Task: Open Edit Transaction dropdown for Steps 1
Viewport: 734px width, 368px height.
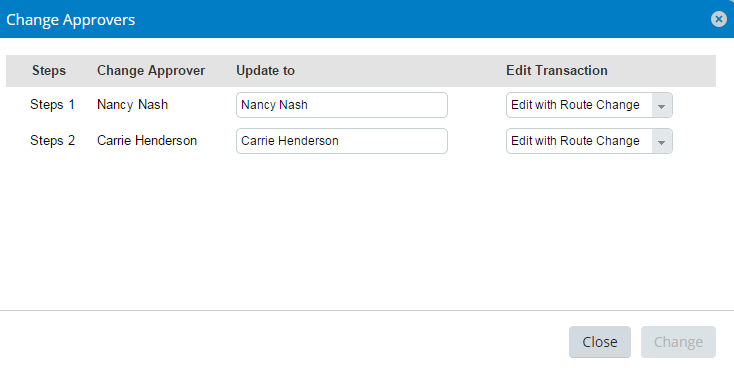Action: click(589, 105)
